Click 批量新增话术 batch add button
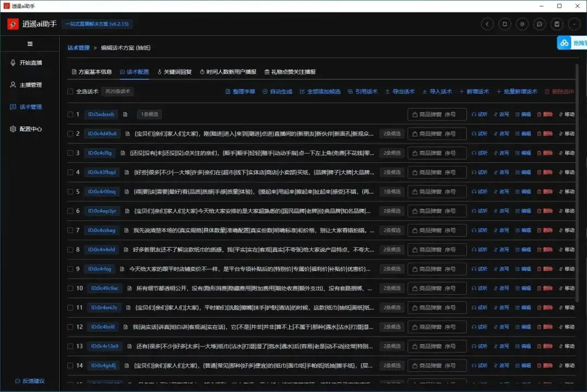Screen dimensions: 587x392 click(x=517, y=91)
